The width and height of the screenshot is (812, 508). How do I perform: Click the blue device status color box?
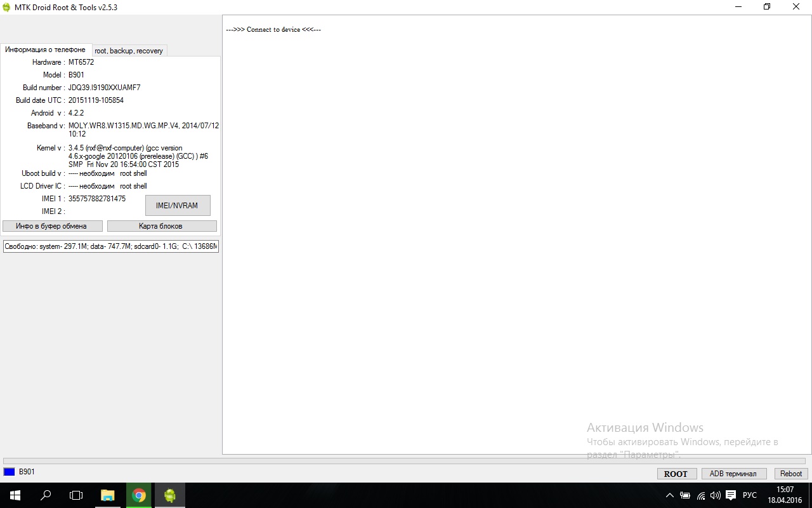coord(9,472)
